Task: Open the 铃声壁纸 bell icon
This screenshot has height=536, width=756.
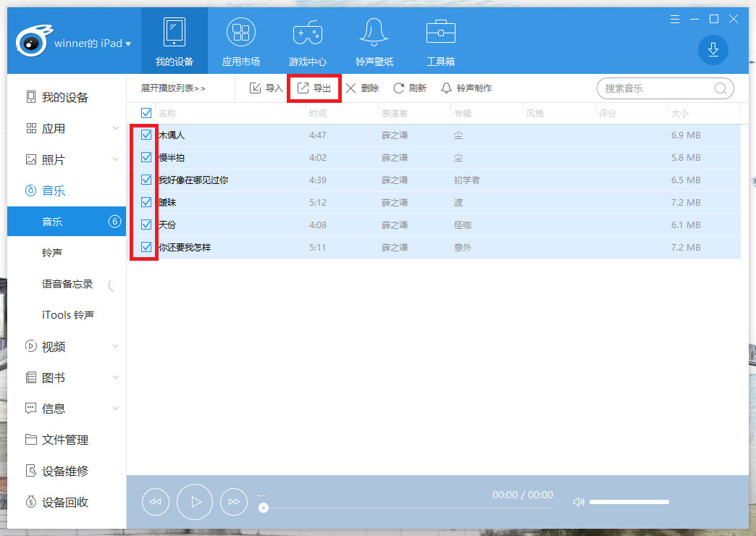Action: tap(374, 33)
